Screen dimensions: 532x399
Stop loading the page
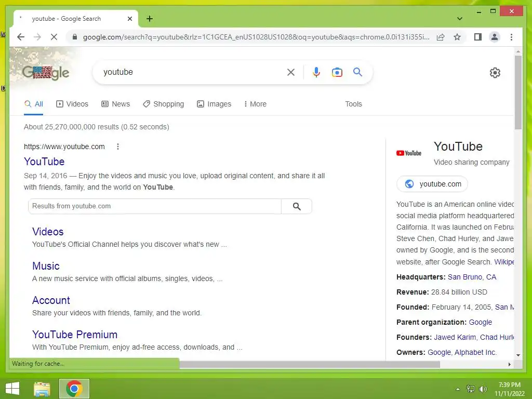coord(54,37)
